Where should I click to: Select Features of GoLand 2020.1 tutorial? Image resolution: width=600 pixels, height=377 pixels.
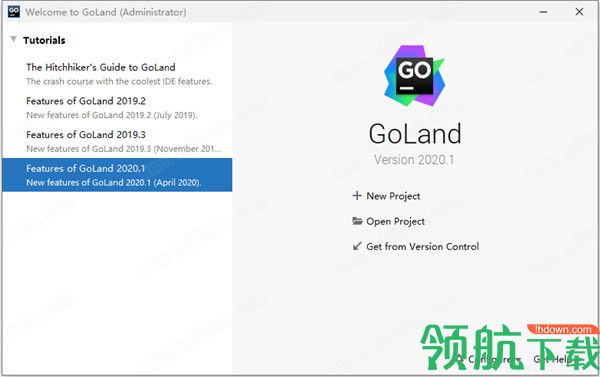pos(117,175)
